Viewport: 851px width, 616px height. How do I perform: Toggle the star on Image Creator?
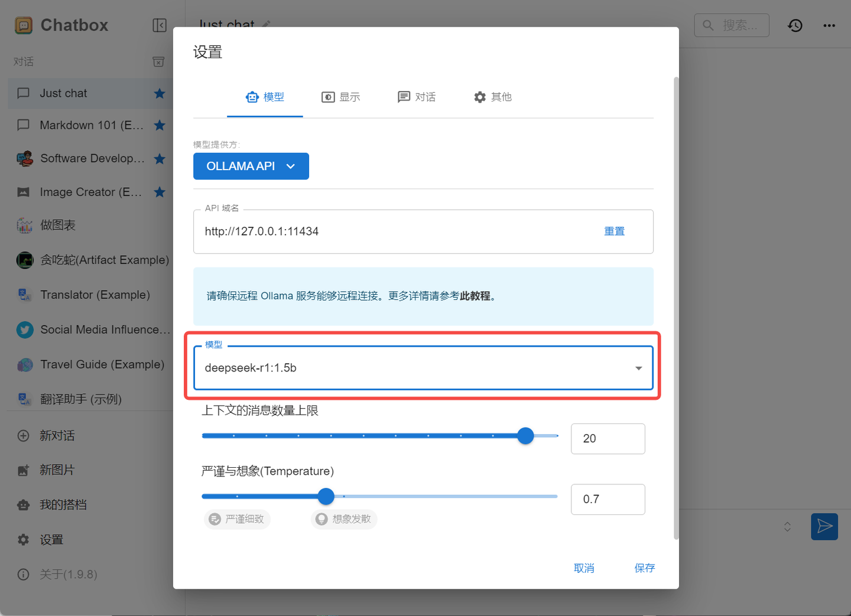click(x=160, y=192)
